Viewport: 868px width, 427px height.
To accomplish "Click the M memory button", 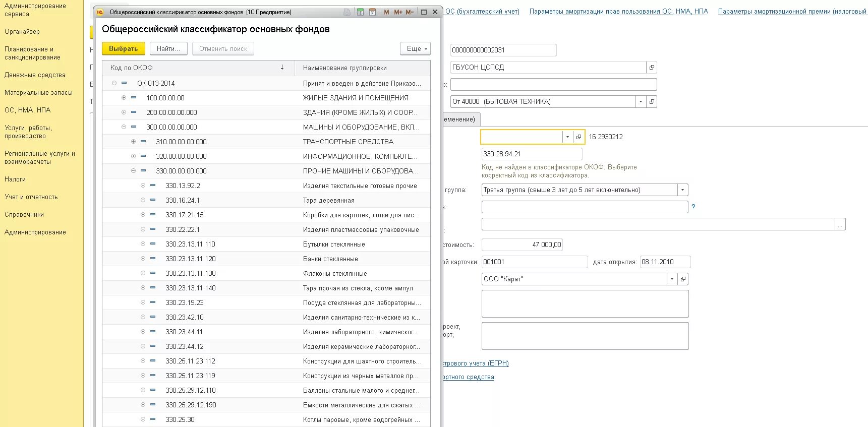I will (x=386, y=12).
